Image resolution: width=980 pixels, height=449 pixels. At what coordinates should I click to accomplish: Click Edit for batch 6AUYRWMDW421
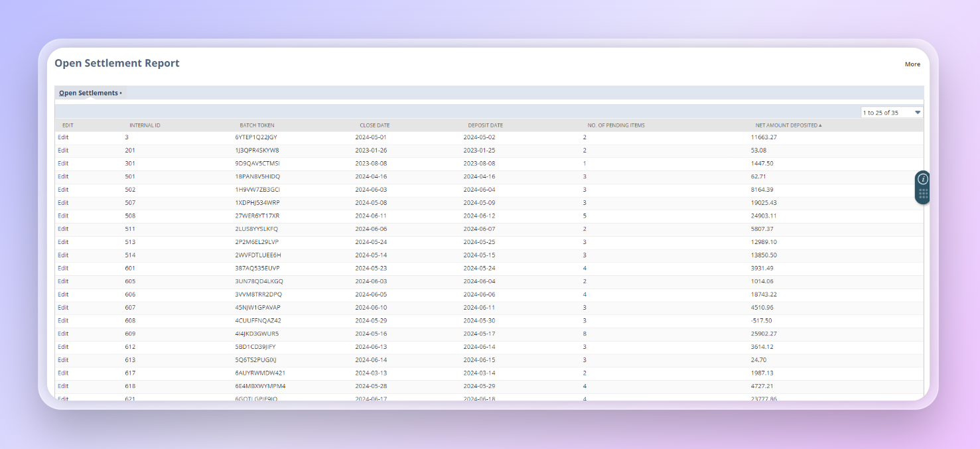coord(63,373)
